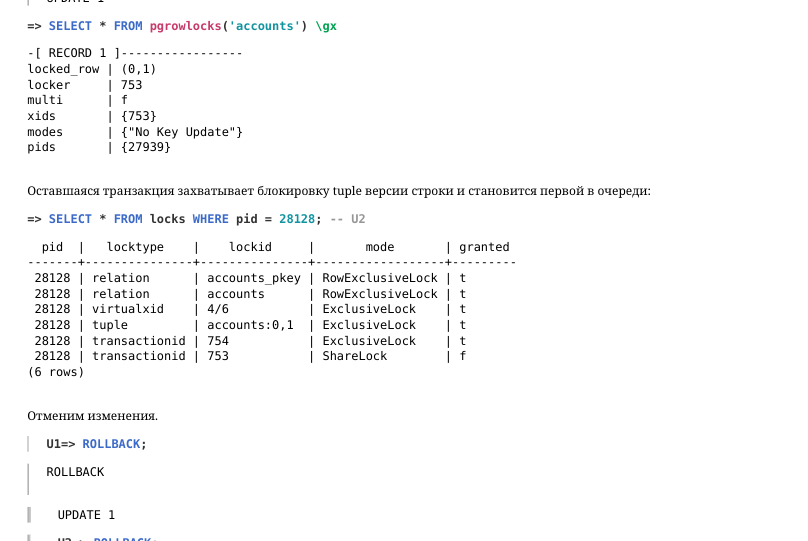The width and height of the screenshot is (808, 541).
Task: Click the accounts_pkey lockid cell
Action: click(x=254, y=278)
